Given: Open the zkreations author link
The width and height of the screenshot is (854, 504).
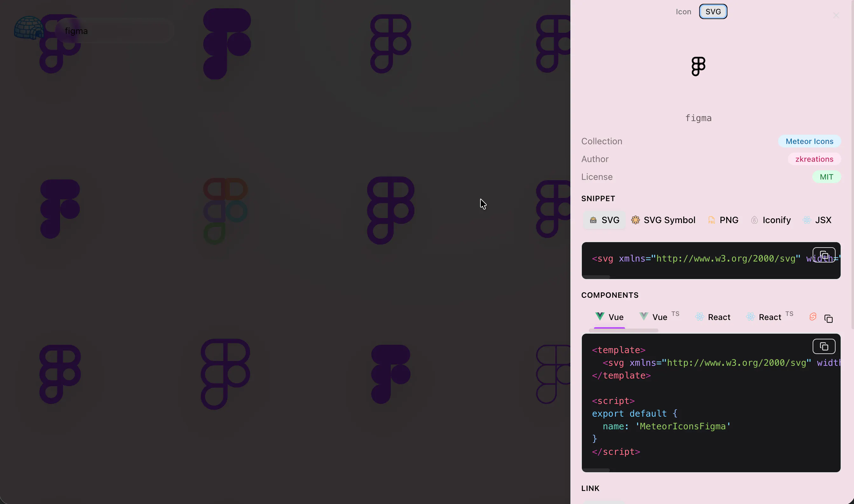Looking at the screenshot, I should point(814,159).
